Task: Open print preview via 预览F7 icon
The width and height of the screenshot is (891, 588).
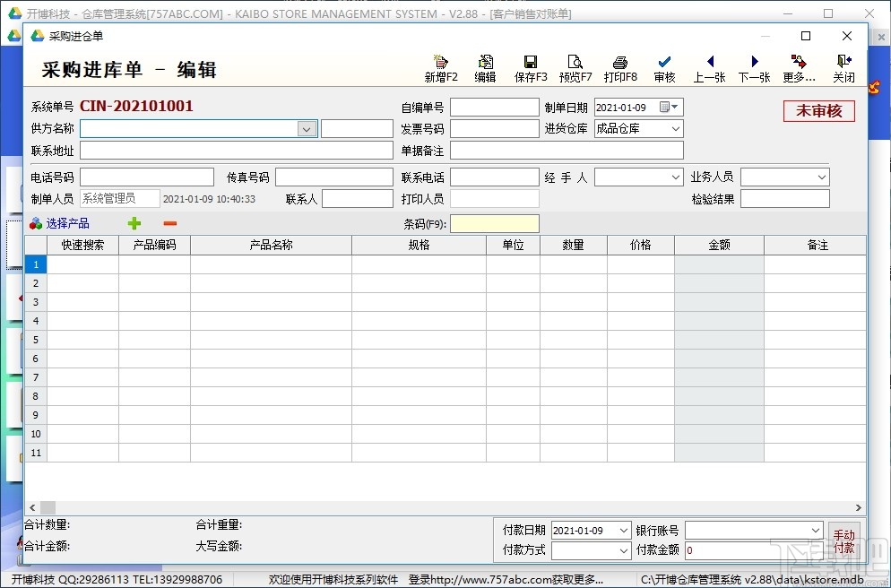Action: (575, 61)
